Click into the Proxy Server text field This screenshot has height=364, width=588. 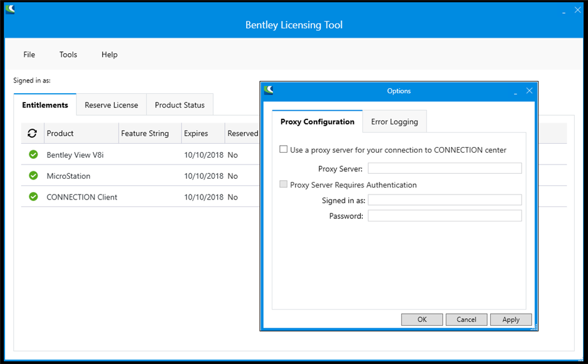point(445,168)
